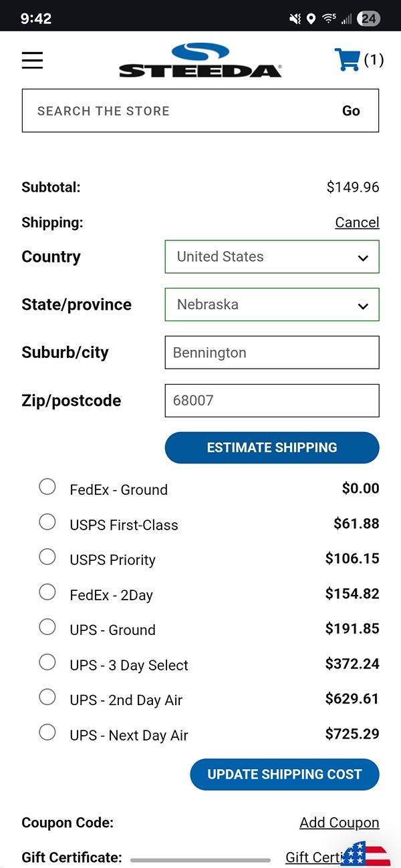Click the Estimate Shipping button
The image size is (401, 868).
(x=272, y=447)
